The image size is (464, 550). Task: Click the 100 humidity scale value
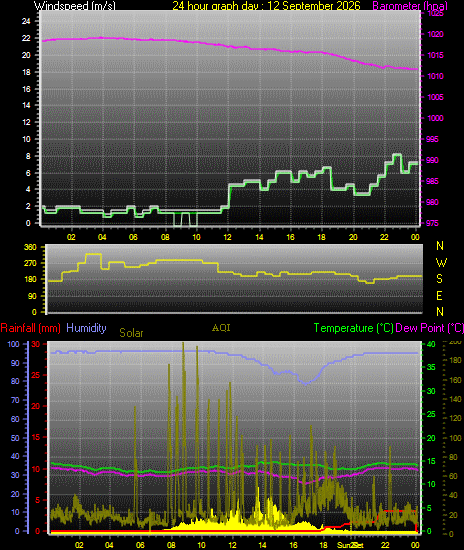coord(13,344)
